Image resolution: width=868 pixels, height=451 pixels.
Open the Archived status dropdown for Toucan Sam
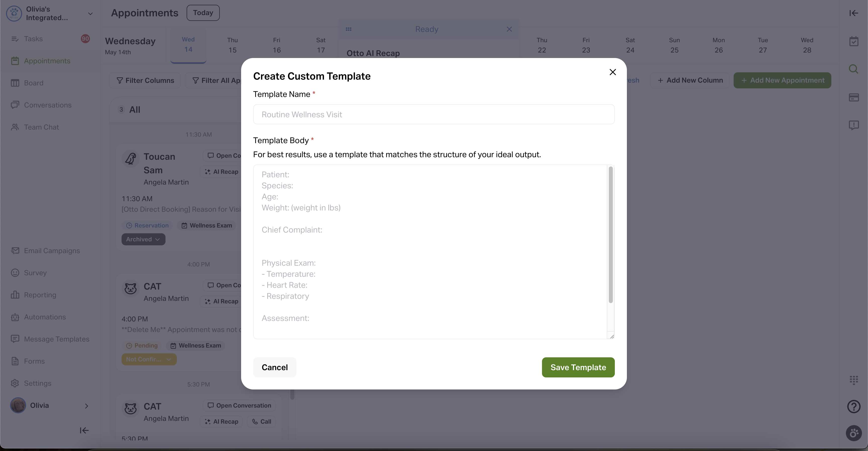(x=143, y=239)
